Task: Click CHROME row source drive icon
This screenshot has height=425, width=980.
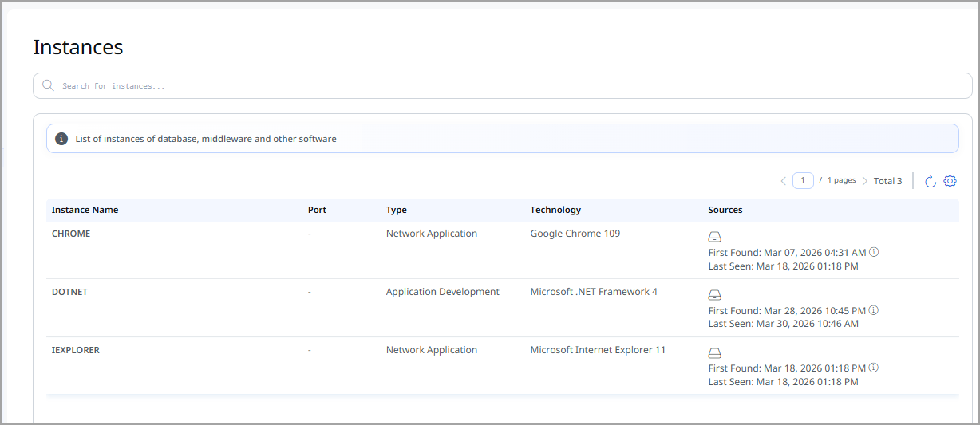Action: coord(715,237)
